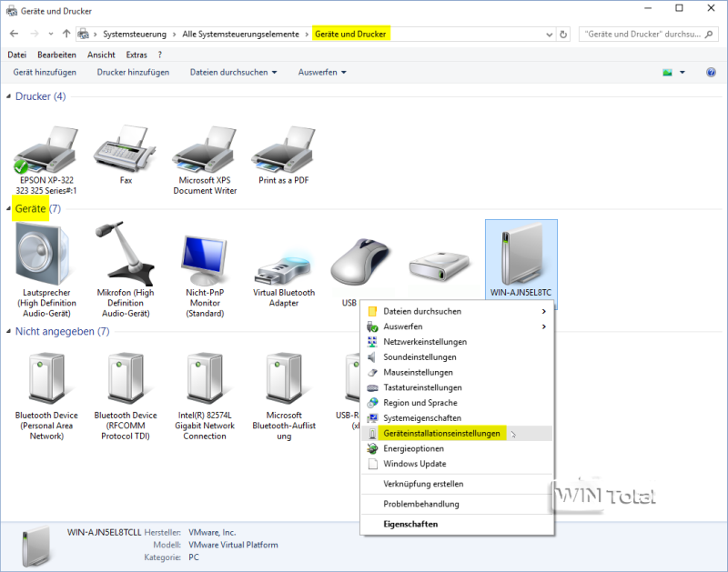The height and width of the screenshot is (572, 728).
Task: Select Microsoft Bluetooth-Auflistung device
Action: 284,378
